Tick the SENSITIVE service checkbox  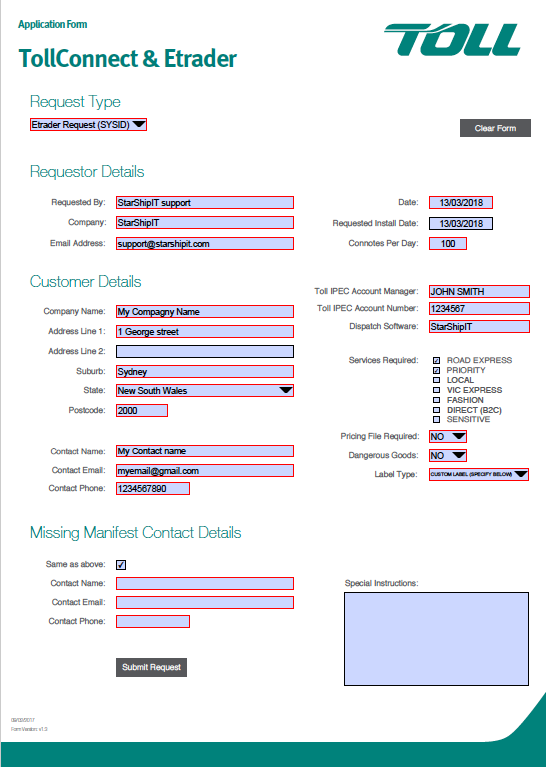point(436,420)
